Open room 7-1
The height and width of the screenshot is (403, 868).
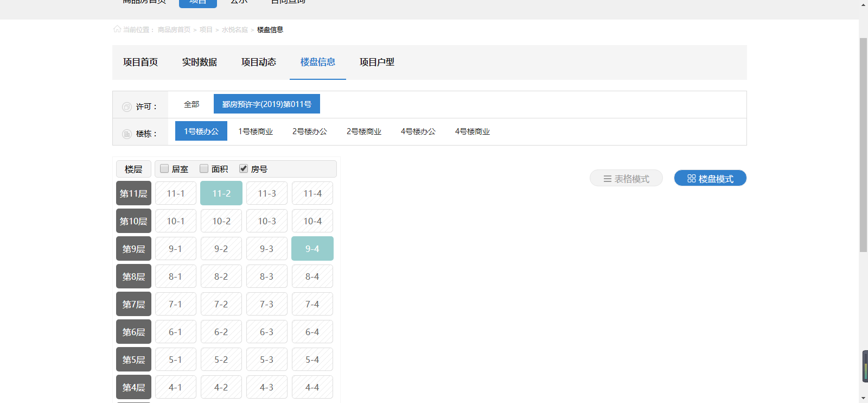point(176,304)
